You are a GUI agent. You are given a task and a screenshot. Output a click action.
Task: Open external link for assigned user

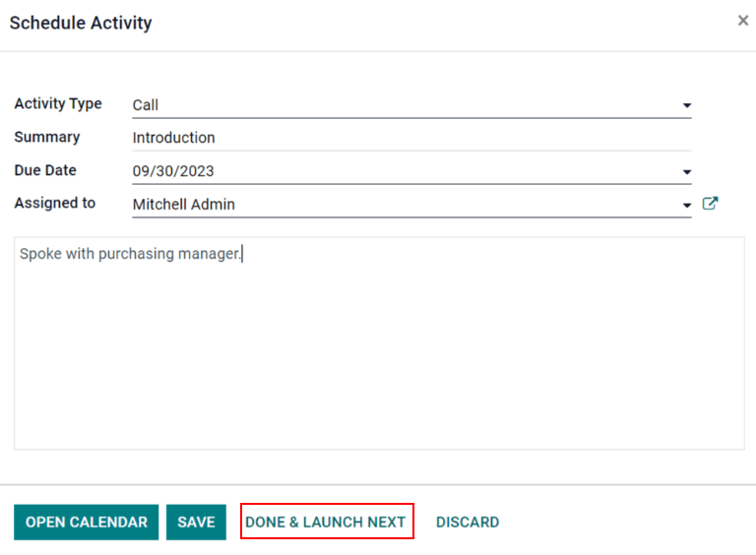[710, 204]
